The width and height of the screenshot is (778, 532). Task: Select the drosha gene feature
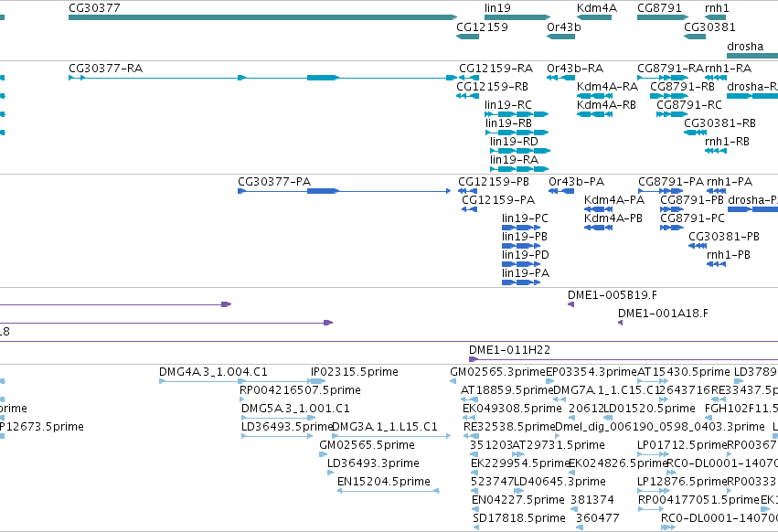[x=752, y=56]
